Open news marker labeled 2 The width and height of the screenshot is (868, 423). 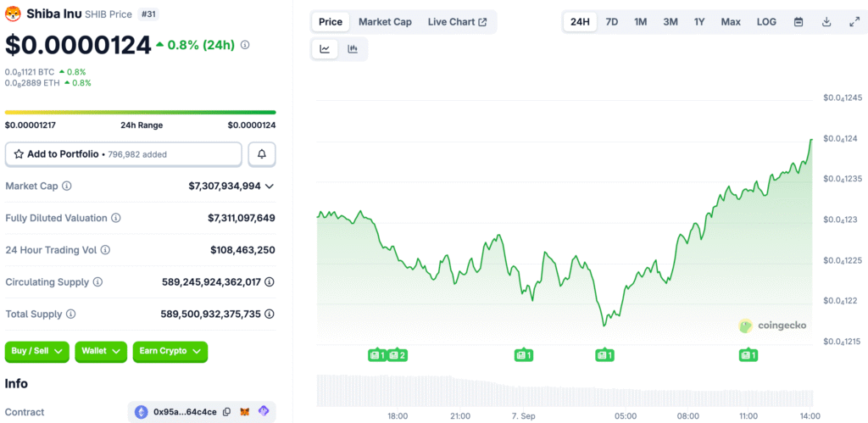(398, 355)
